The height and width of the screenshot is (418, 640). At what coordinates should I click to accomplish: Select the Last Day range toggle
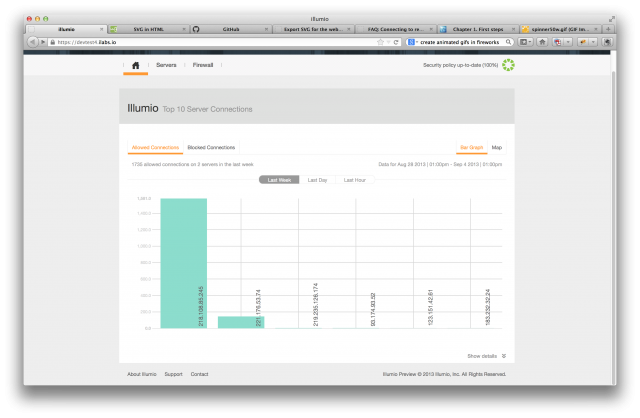pyautogui.click(x=317, y=180)
